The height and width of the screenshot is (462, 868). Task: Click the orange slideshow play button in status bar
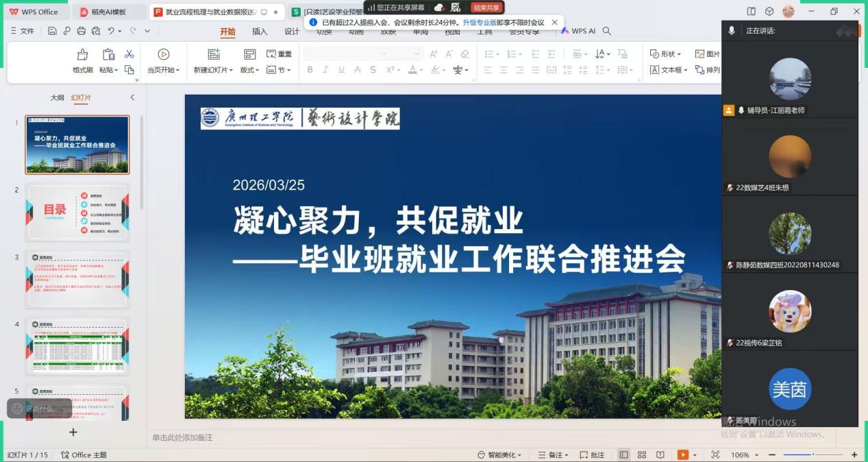682,454
